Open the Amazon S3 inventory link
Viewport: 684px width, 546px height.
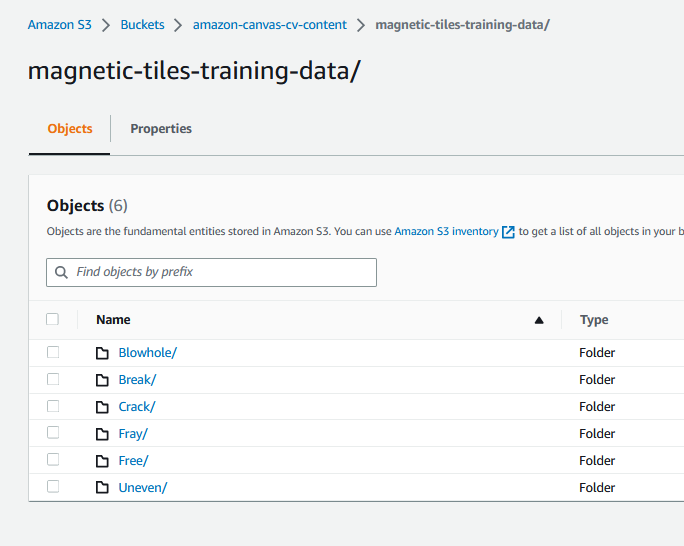[x=446, y=231]
